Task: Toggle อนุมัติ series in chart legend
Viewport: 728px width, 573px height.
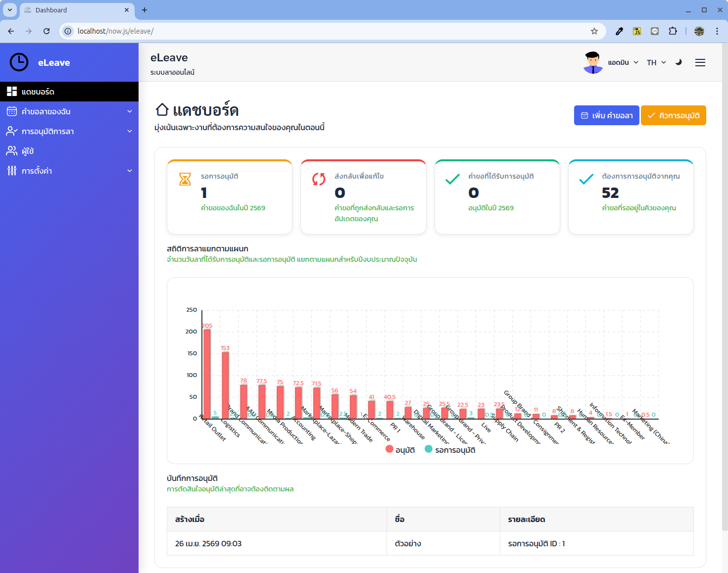Action: coord(400,450)
